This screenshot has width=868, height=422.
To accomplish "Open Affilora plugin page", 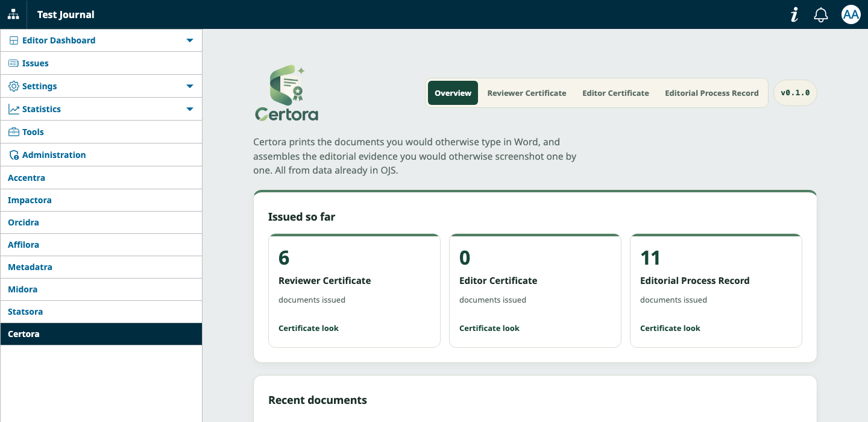I will point(101,245).
